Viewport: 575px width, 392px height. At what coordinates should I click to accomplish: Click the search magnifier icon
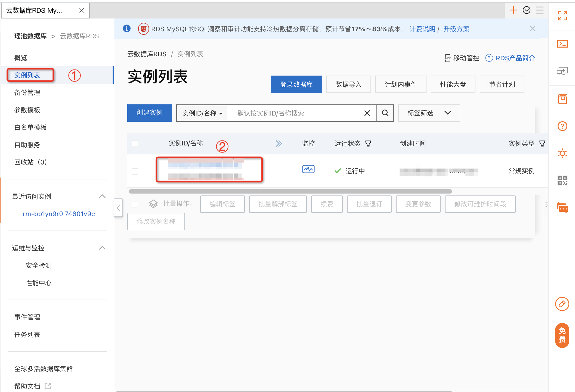(385, 113)
